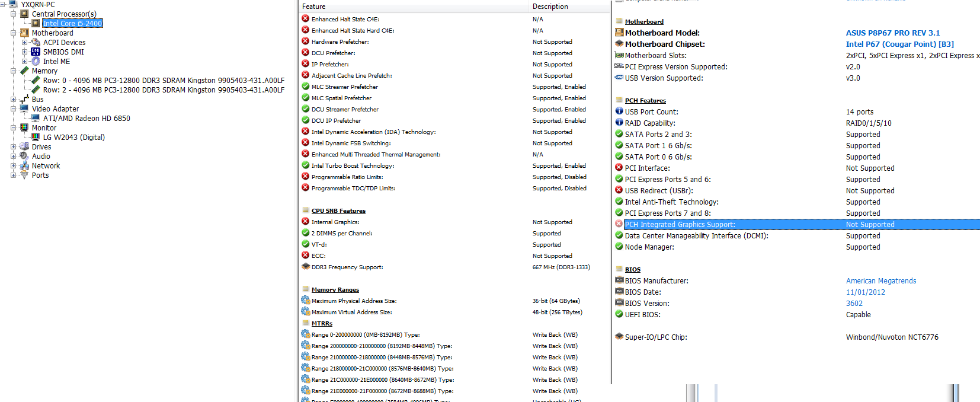
Task: Click the LG W2043 monitor icon
Action: (36, 137)
